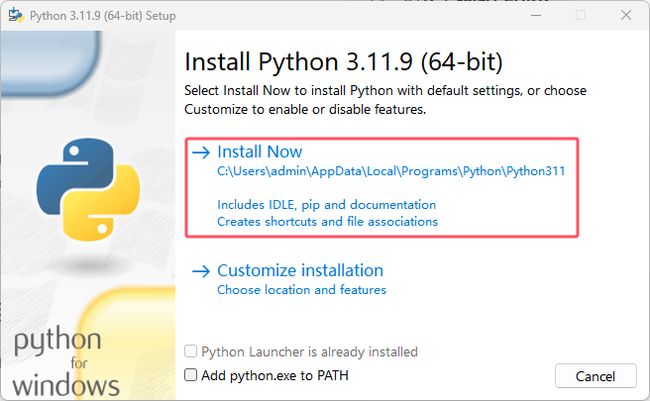Screen dimensions: 650x401
Task: Click the "Add python.exe to PATH" label
Action: (x=275, y=375)
